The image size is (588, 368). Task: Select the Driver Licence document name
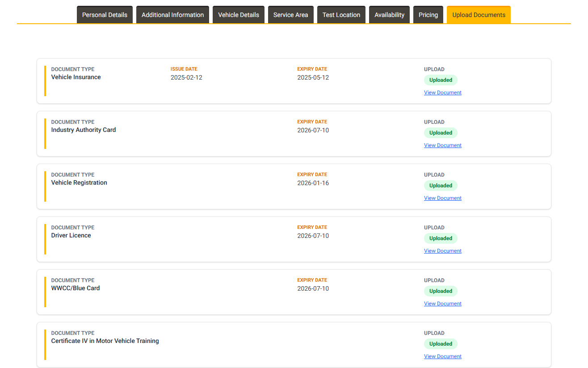(x=71, y=235)
